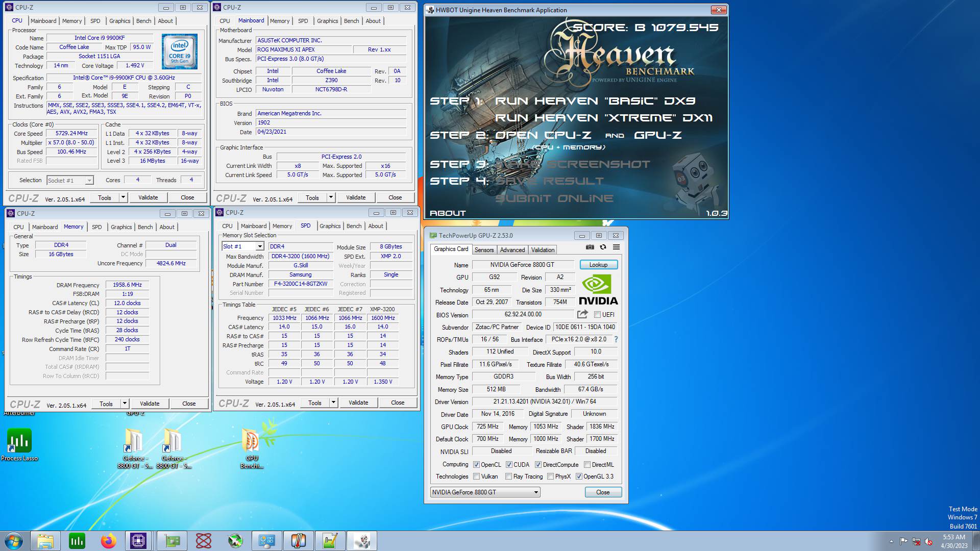The width and height of the screenshot is (980, 551).
Task: Click the Intel Core i9 logo badge
Action: pyautogui.click(x=179, y=52)
